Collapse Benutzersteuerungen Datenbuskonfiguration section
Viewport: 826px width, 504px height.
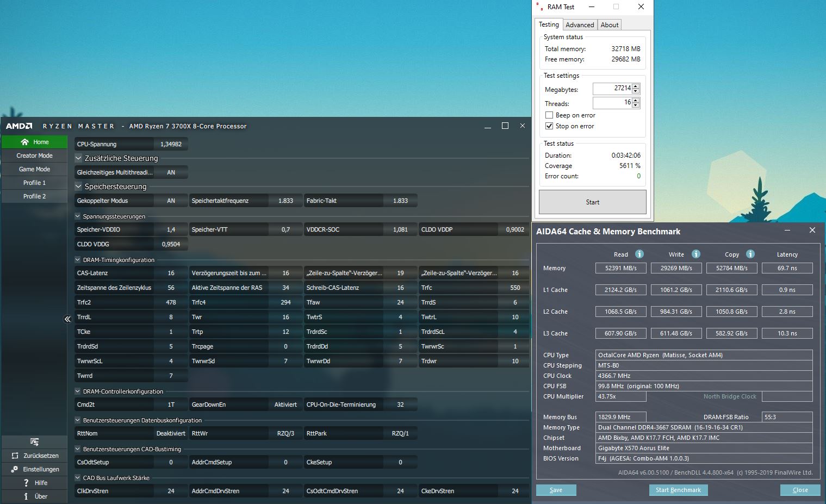pyautogui.click(x=77, y=420)
